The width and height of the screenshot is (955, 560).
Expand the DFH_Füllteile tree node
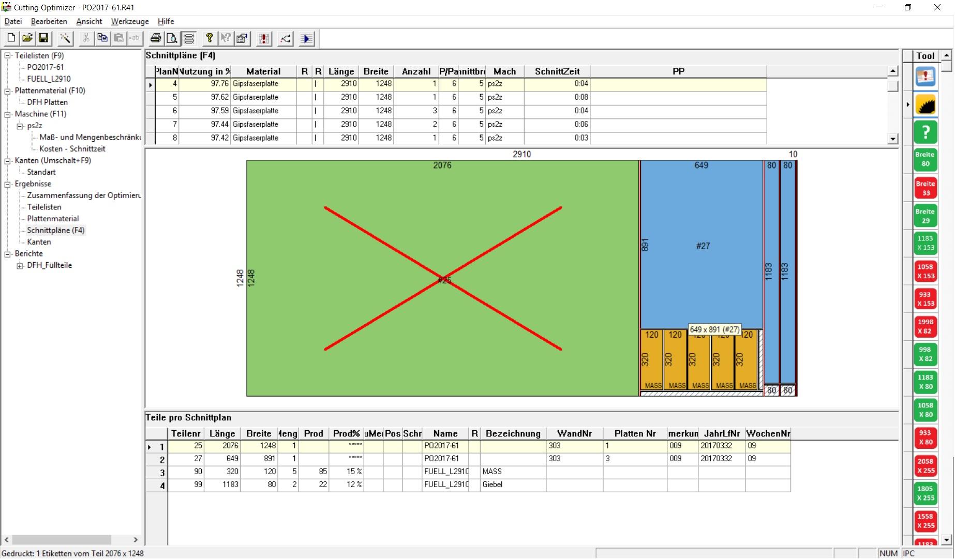[20, 266]
